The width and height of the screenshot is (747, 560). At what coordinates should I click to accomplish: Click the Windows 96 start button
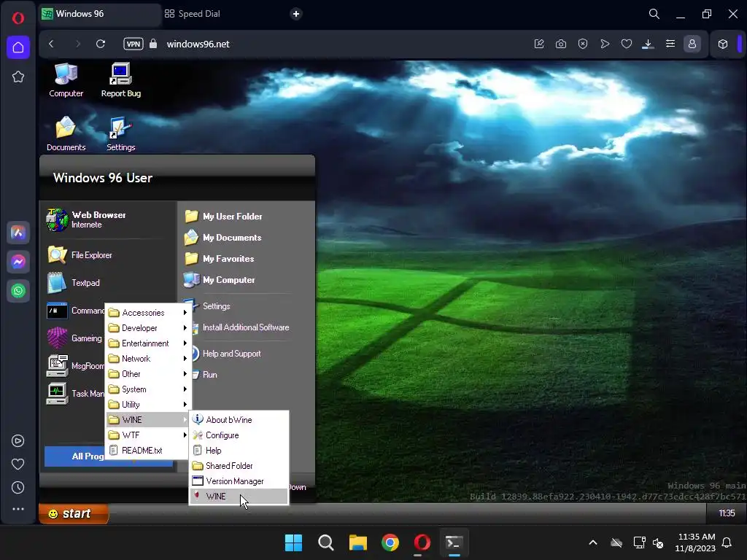point(74,513)
